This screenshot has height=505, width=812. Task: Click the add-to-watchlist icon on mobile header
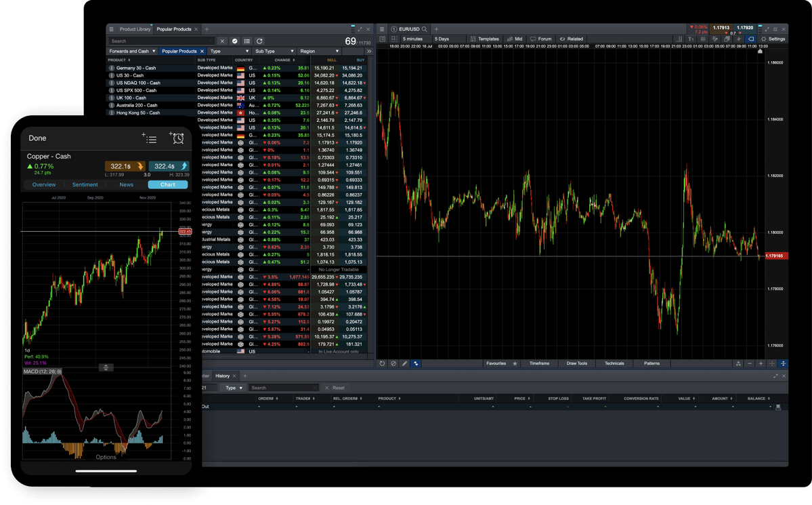(x=149, y=138)
